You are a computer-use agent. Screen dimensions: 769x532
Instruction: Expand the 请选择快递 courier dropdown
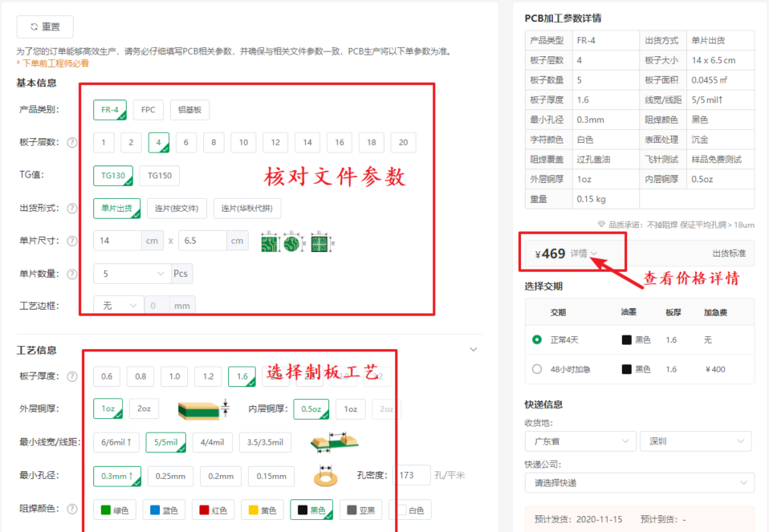pos(639,483)
